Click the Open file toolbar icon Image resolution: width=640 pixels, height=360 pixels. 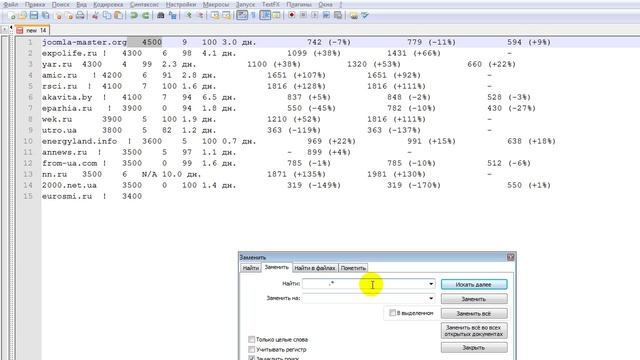click(x=22, y=16)
